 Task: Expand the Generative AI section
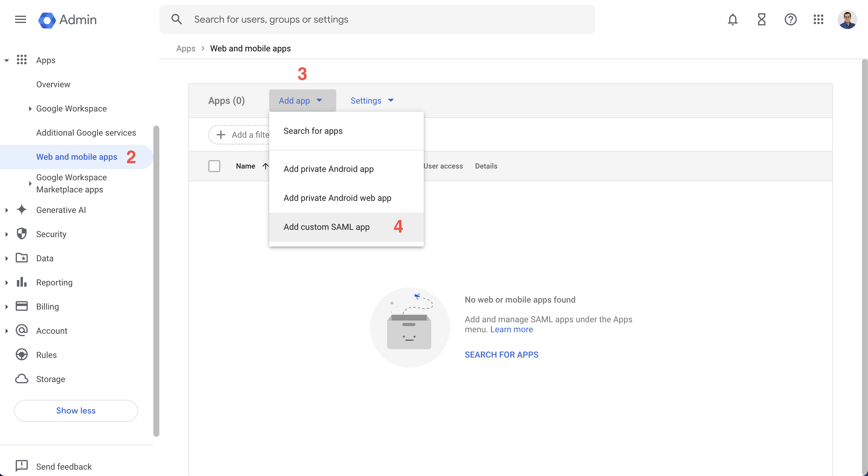(x=7, y=210)
